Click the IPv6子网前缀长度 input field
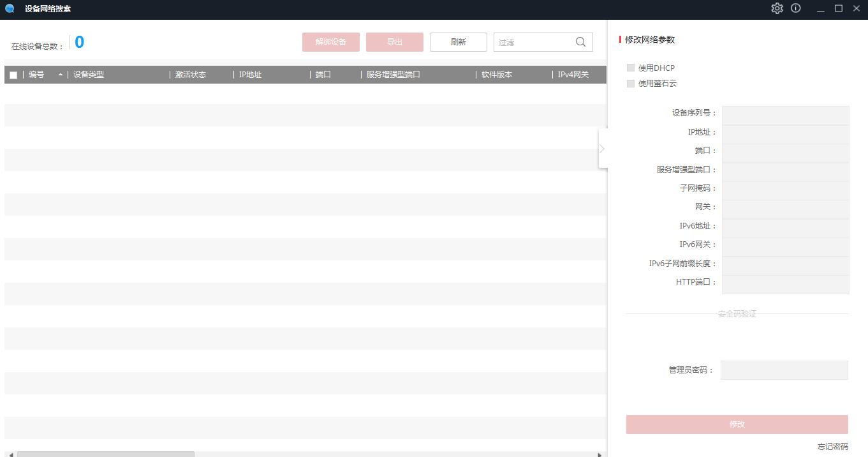The image size is (868, 457). [x=786, y=266]
